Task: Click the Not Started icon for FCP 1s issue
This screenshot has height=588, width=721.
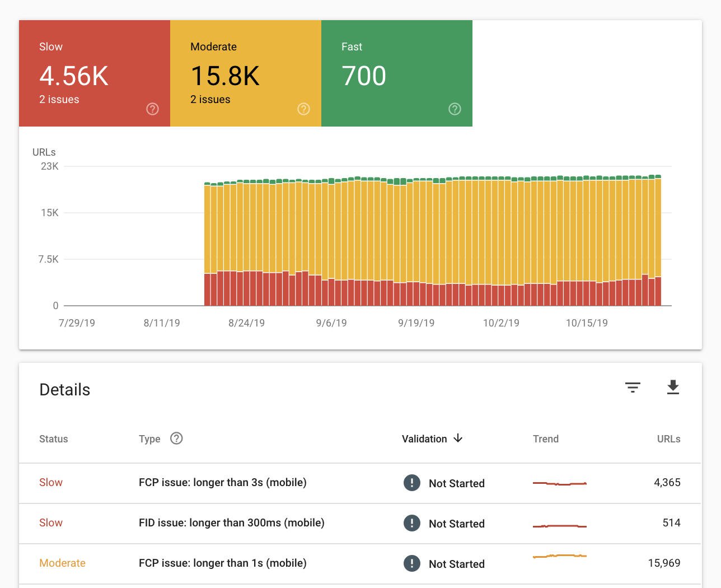Action: click(412, 563)
